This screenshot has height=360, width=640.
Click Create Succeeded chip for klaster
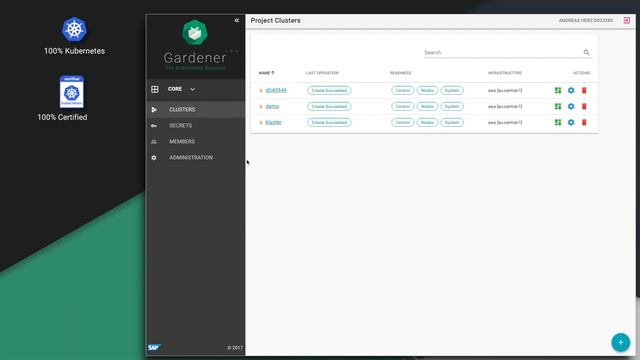329,122
